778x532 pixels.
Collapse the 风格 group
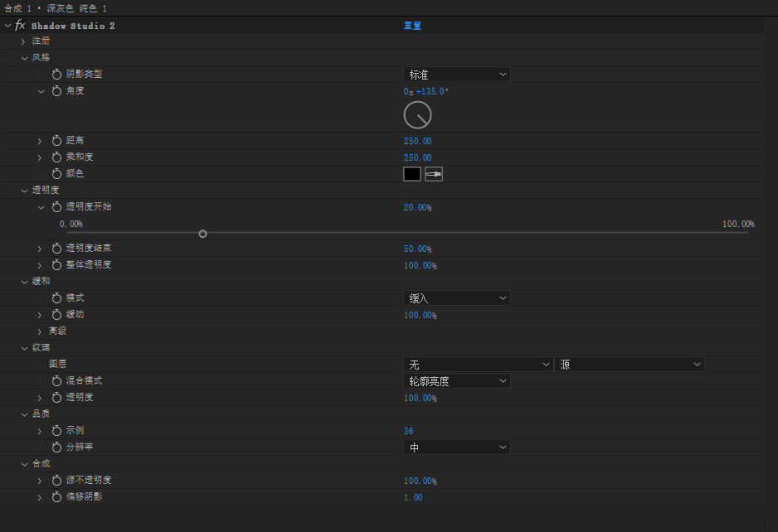pyautogui.click(x=24, y=58)
